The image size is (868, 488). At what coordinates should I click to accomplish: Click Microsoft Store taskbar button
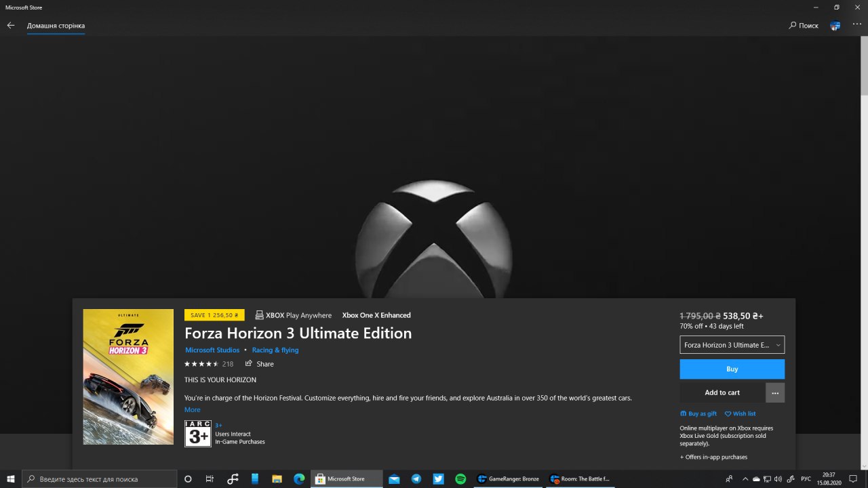(346, 479)
